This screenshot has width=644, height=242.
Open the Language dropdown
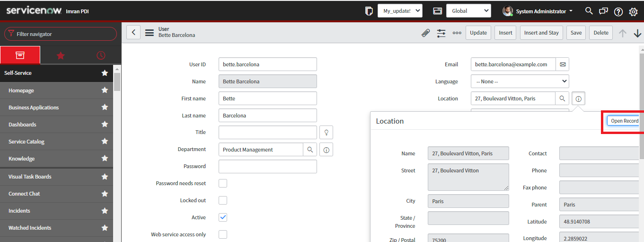[x=520, y=81]
